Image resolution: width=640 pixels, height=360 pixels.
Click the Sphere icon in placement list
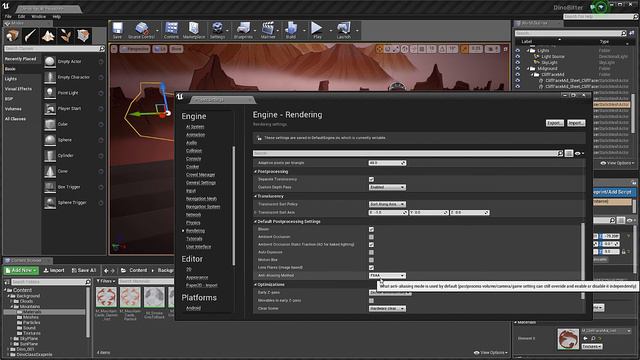coord(50,140)
